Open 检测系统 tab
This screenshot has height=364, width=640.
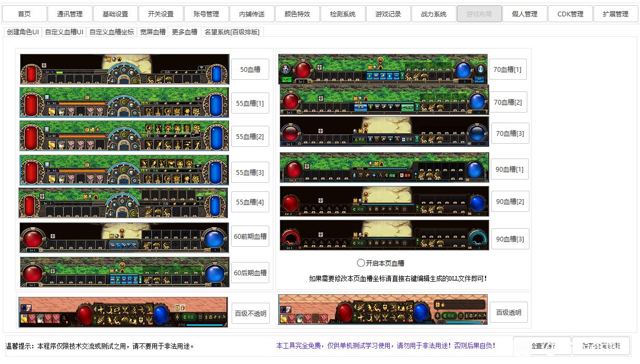click(x=343, y=14)
